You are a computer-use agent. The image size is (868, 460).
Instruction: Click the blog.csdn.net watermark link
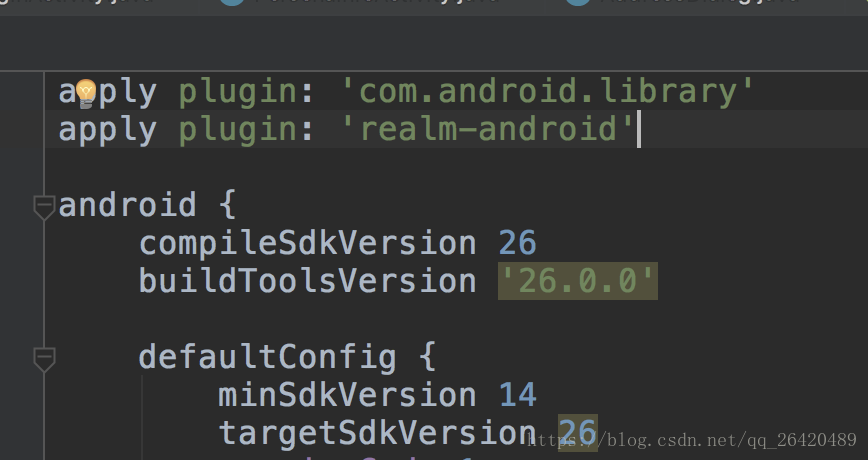coord(692,440)
